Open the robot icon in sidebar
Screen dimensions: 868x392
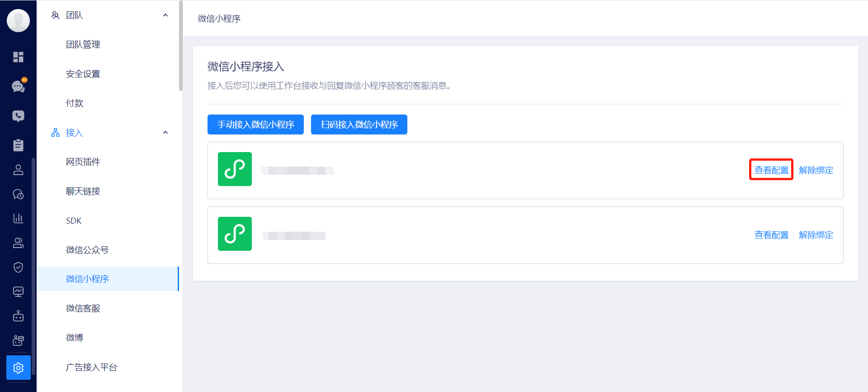[x=18, y=316]
